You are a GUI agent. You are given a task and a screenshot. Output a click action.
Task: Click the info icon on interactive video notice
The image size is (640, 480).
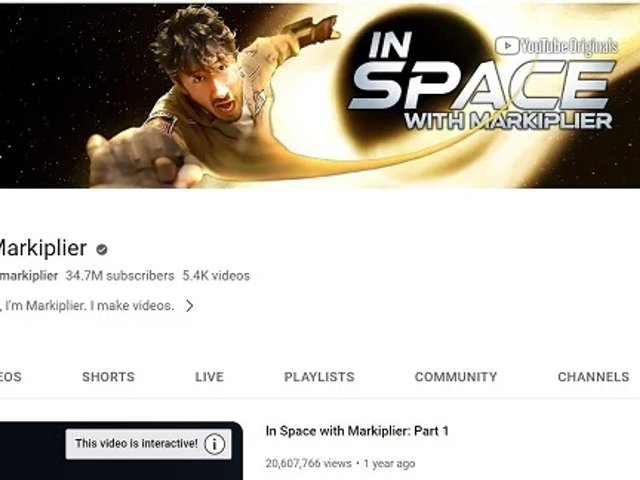pyautogui.click(x=215, y=444)
